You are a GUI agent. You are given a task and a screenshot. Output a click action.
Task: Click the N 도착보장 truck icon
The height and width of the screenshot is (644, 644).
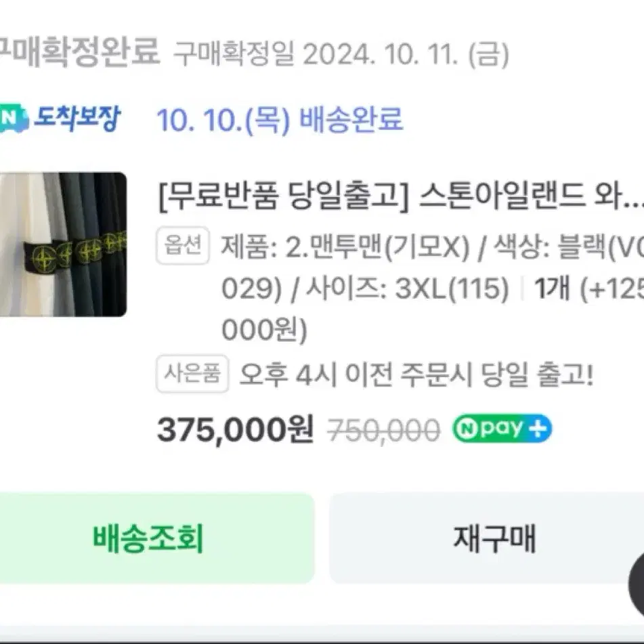point(14,119)
